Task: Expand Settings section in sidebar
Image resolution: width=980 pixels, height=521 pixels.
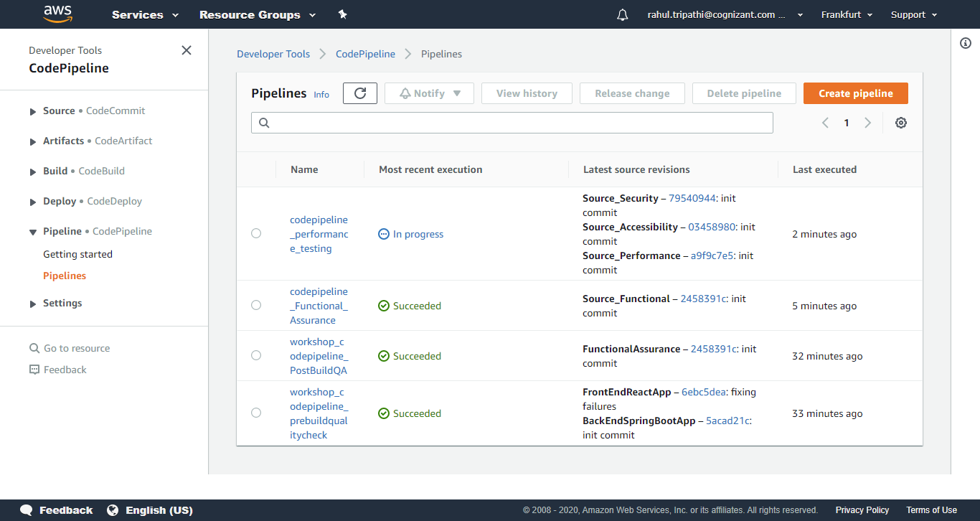Action: (x=33, y=304)
